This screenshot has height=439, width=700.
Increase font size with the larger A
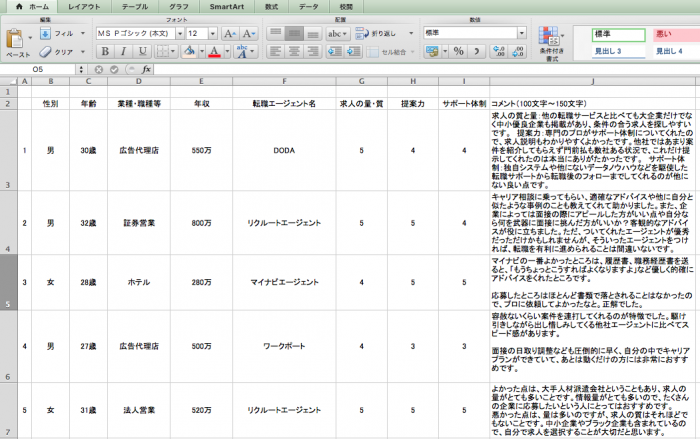pyautogui.click(x=229, y=33)
